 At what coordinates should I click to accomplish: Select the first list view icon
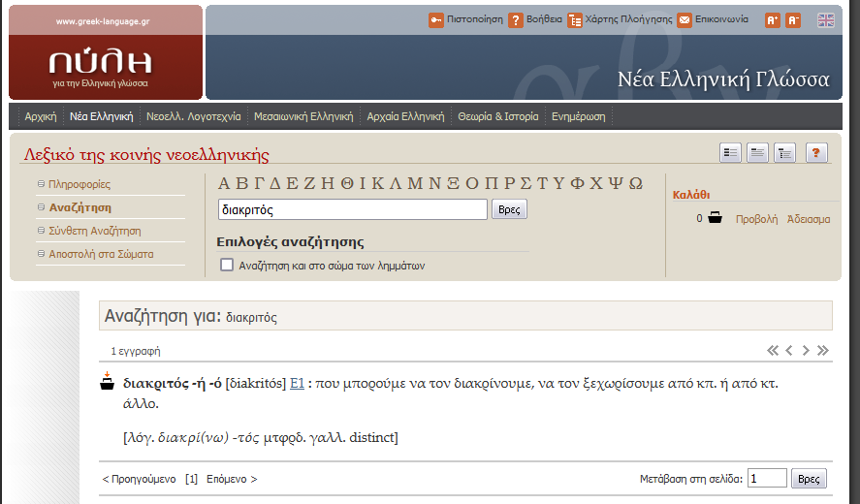point(730,153)
